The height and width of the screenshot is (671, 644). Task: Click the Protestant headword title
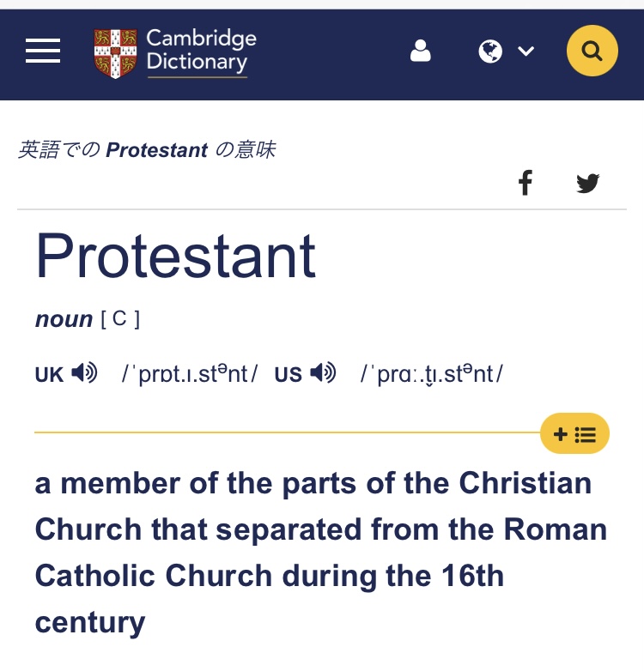pyautogui.click(x=175, y=257)
